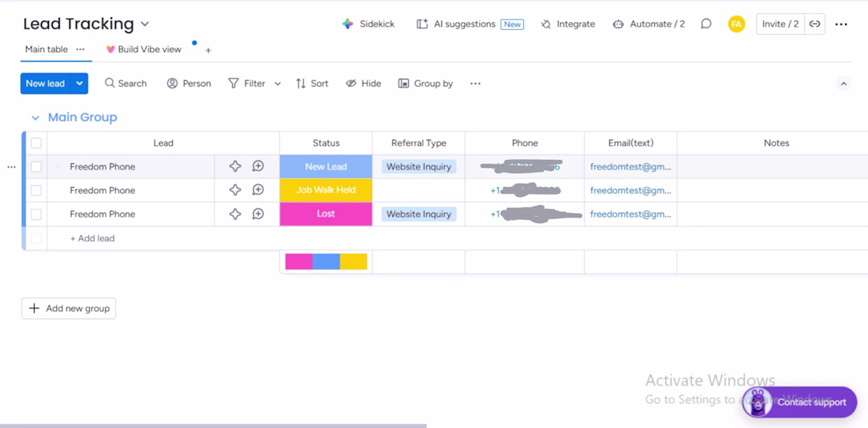This screenshot has width=868, height=428.
Task: Tick checkbox for New Lead row
Action: tap(36, 166)
